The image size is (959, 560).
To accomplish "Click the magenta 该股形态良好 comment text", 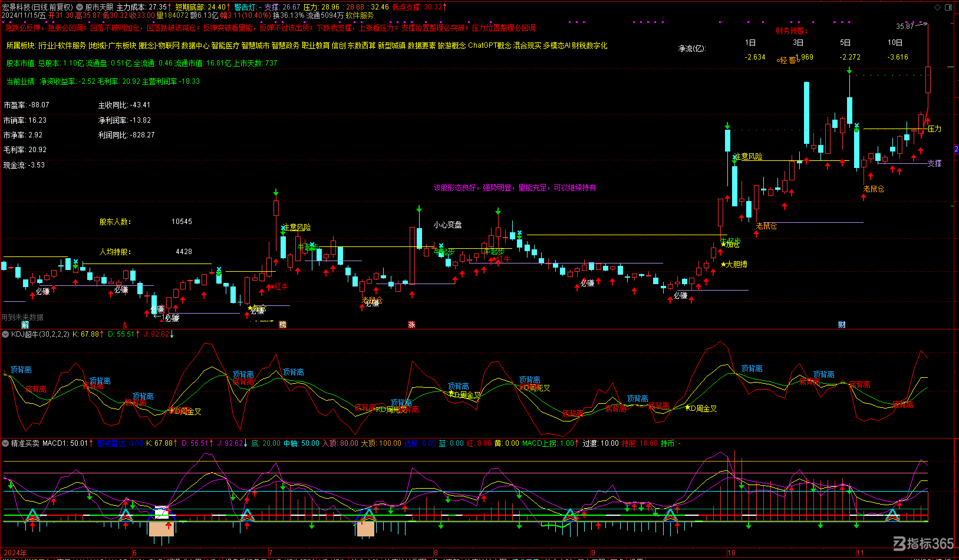I will (515, 187).
